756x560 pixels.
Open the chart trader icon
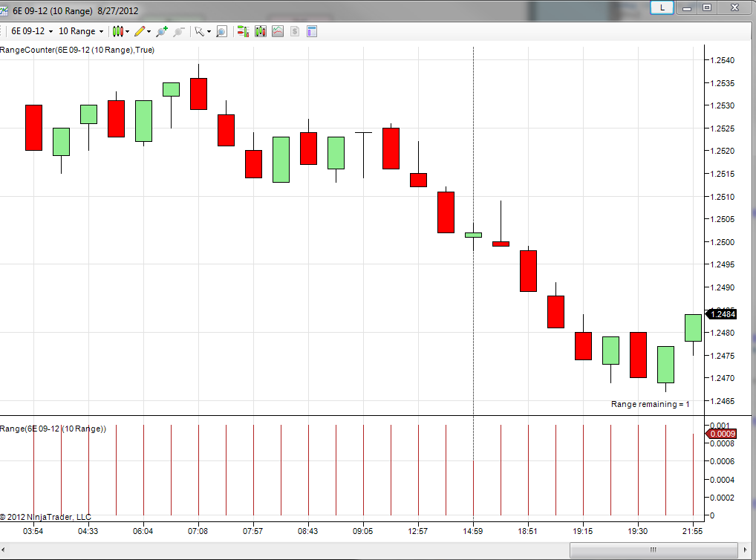pos(243,31)
